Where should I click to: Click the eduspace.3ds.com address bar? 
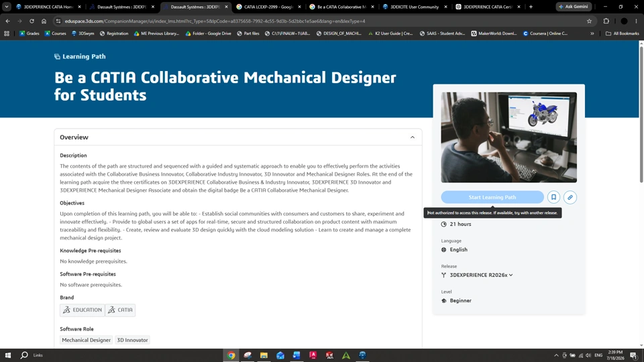tap(215, 21)
